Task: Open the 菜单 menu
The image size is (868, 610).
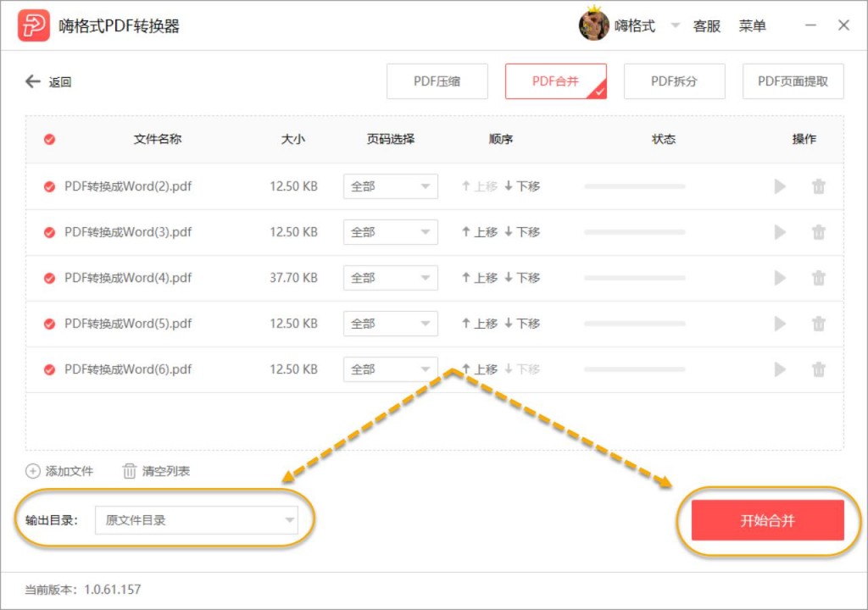Action: [752, 26]
